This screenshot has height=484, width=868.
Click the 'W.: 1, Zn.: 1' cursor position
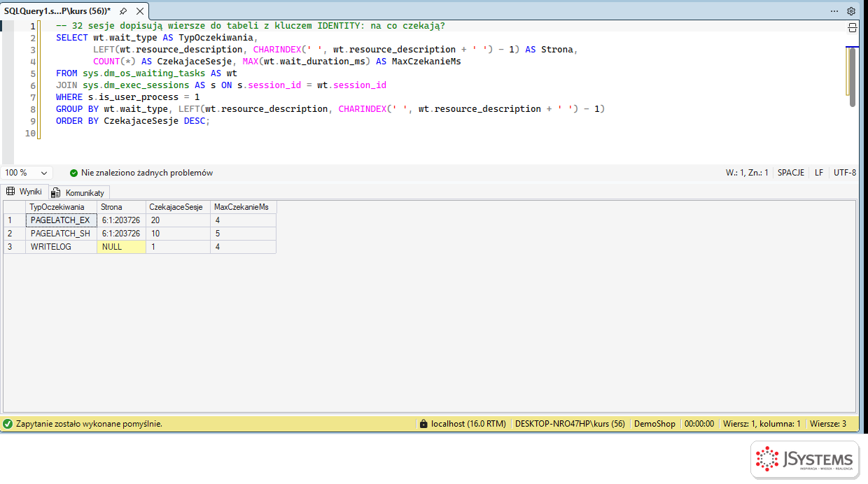coord(747,173)
